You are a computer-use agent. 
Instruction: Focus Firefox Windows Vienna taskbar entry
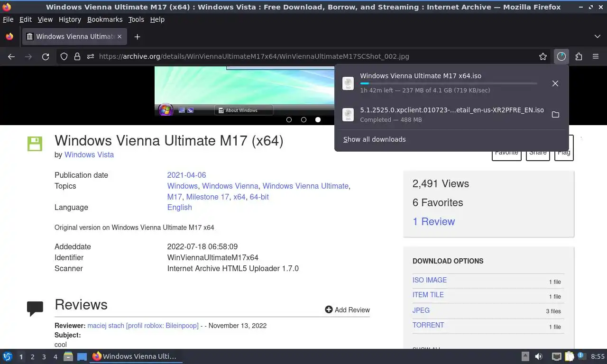[136, 356]
